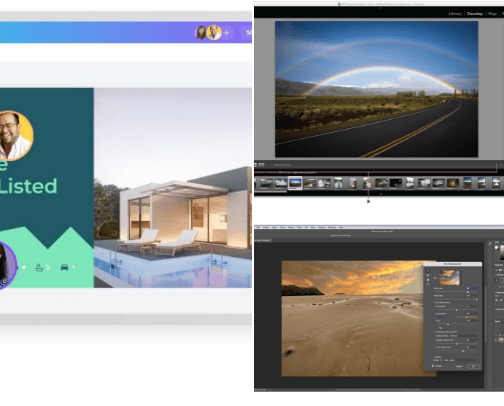Select the highlighted rainbow thumbnail in filmstrip

(x=295, y=183)
